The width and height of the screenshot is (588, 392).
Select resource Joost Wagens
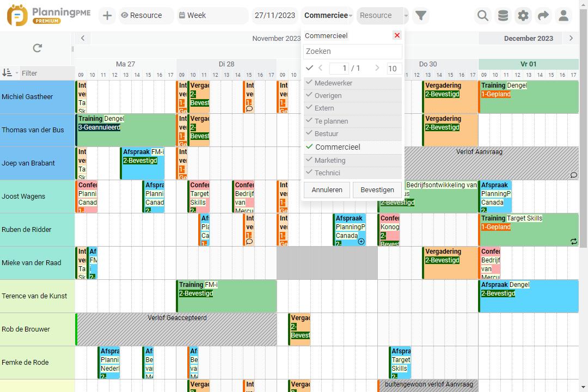(x=37, y=196)
